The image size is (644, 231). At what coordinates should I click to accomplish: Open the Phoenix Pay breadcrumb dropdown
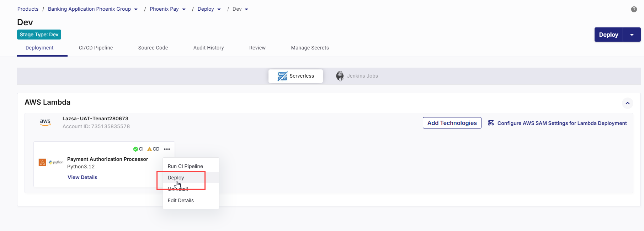pyautogui.click(x=184, y=10)
